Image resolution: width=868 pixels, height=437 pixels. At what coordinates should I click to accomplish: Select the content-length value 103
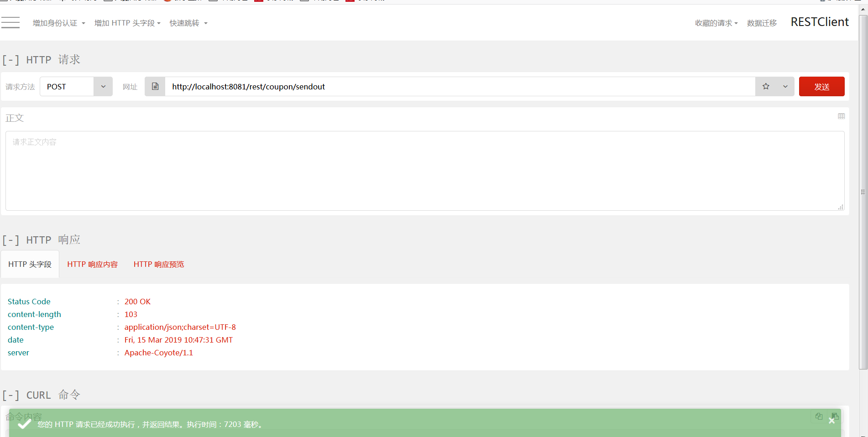[x=131, y=314]
